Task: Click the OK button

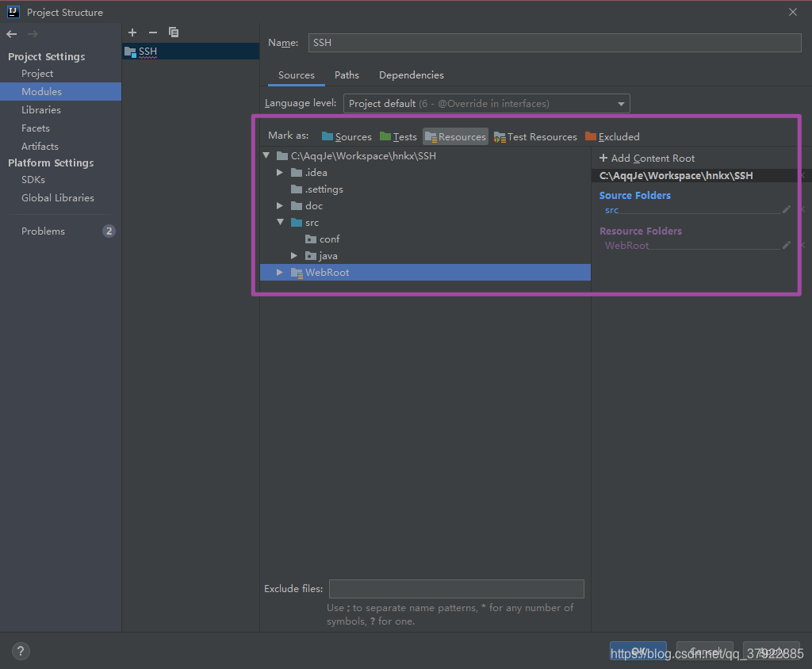Action: (638, 651)
